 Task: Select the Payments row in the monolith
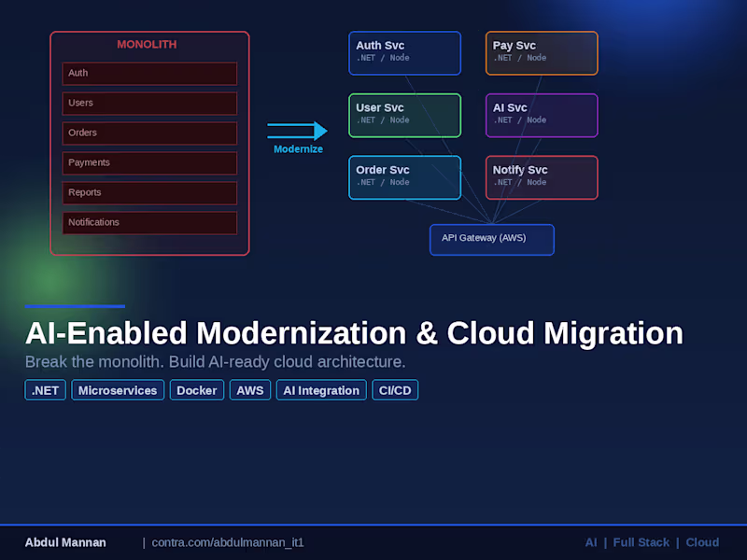click(149, 162)
